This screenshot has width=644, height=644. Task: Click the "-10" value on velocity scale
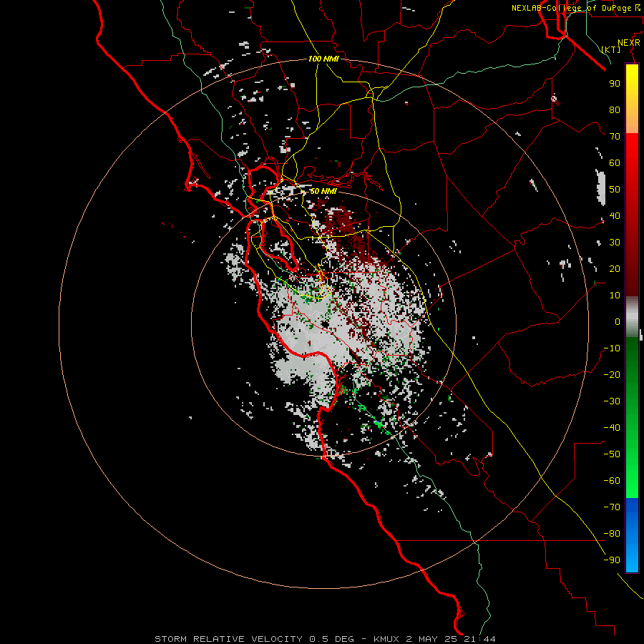coord(612,348)
